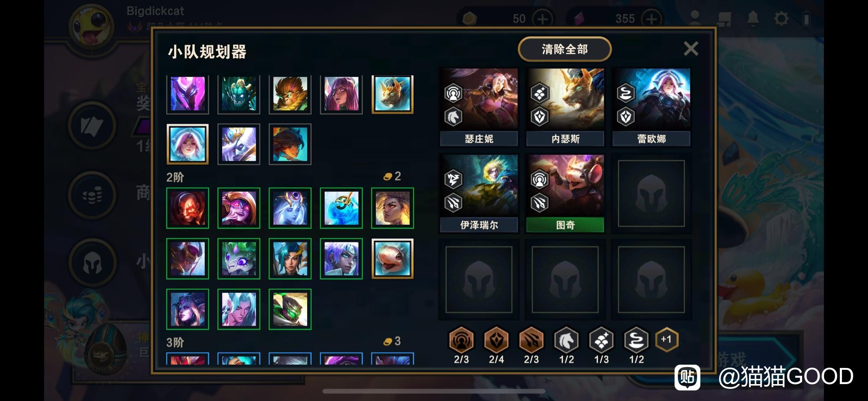
Task: Click the four-dot trait icon showing 1/3
Action: (601, 341)
